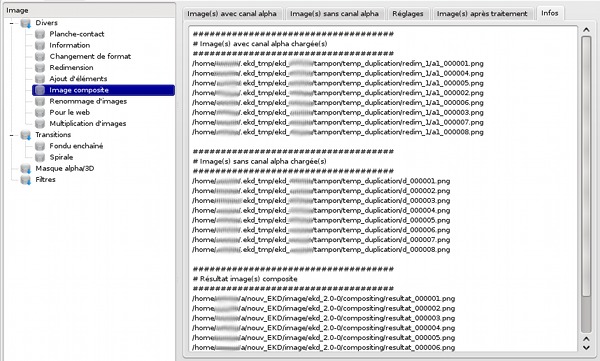Open Renommage d'images entry
This screenshot has height=361, width=600.
point(88,101)
